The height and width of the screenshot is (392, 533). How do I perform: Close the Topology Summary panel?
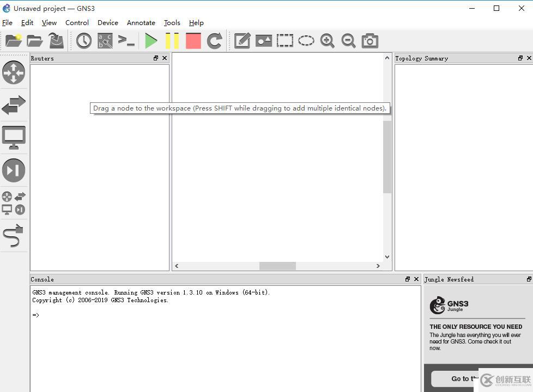529,58
